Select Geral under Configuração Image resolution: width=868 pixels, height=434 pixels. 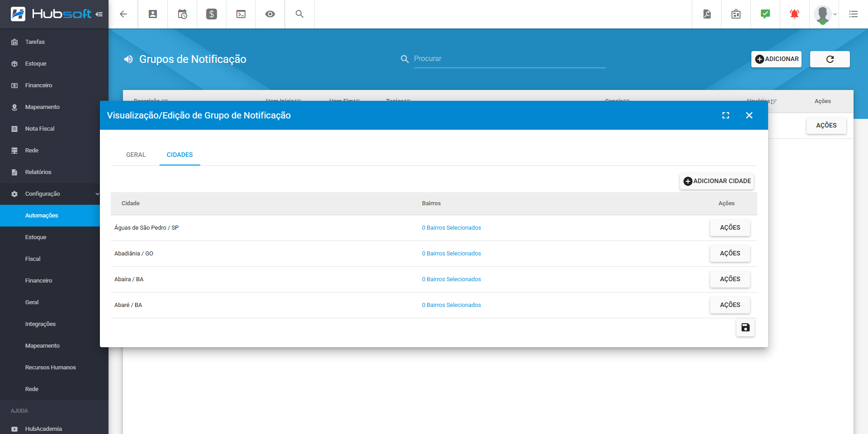pyautogui.click(x=50, y=302)
